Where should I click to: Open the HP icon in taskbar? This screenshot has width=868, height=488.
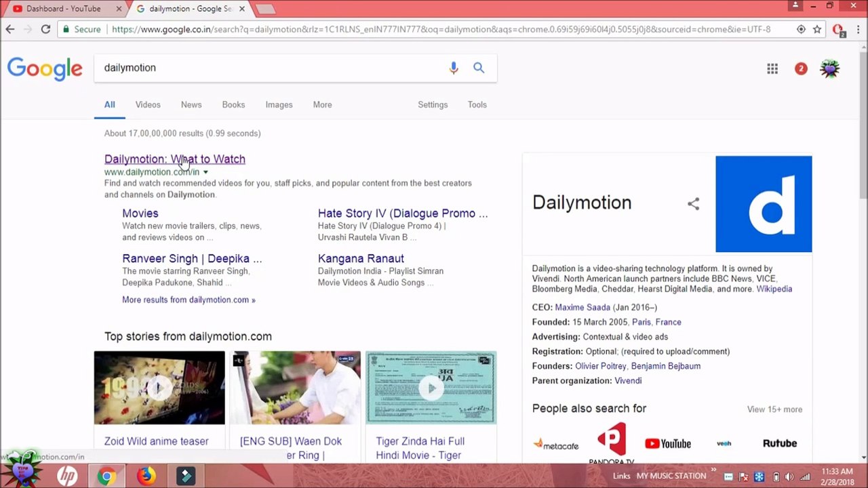67,476
